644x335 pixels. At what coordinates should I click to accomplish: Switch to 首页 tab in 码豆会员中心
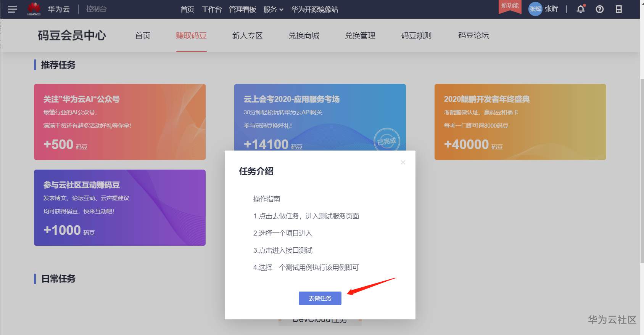pos(143,35)
